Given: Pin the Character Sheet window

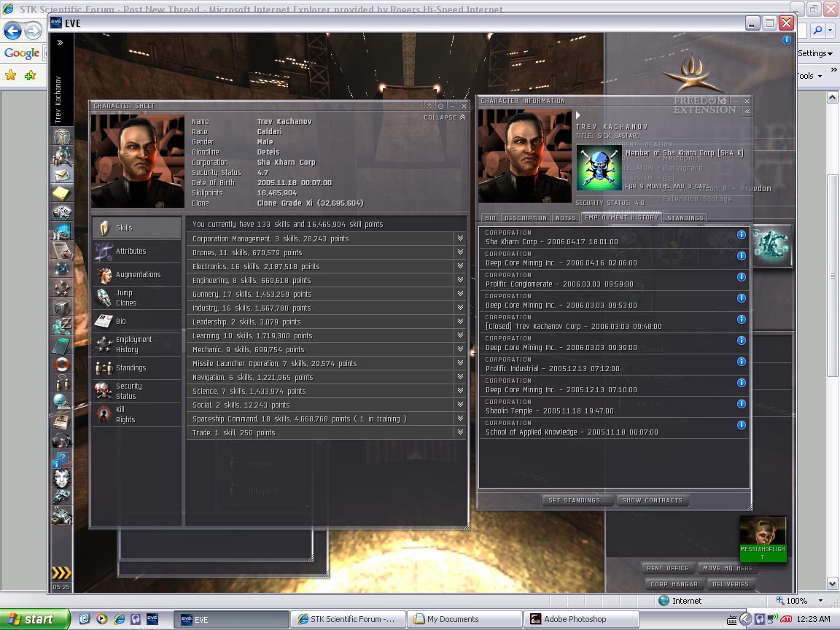Looking at the screenshot, I should pos(440,106).
